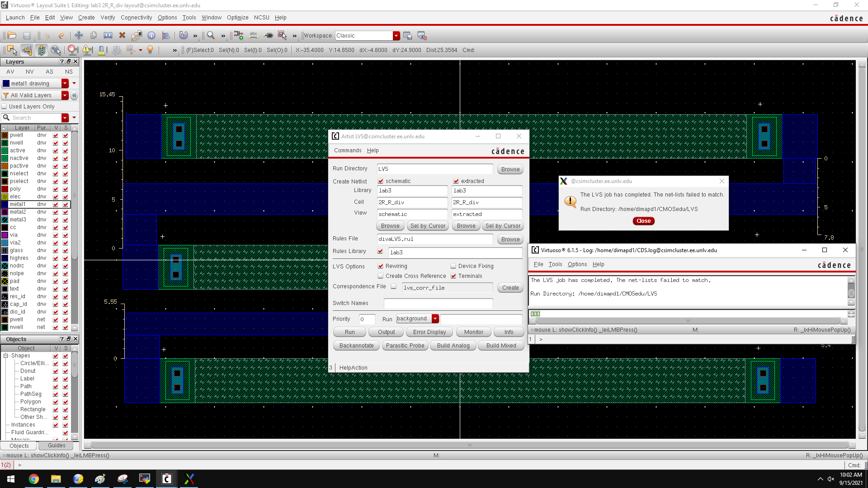868x488 pixels.
Task: Open the Commands menu in LVS window
Action: [348, 150]
